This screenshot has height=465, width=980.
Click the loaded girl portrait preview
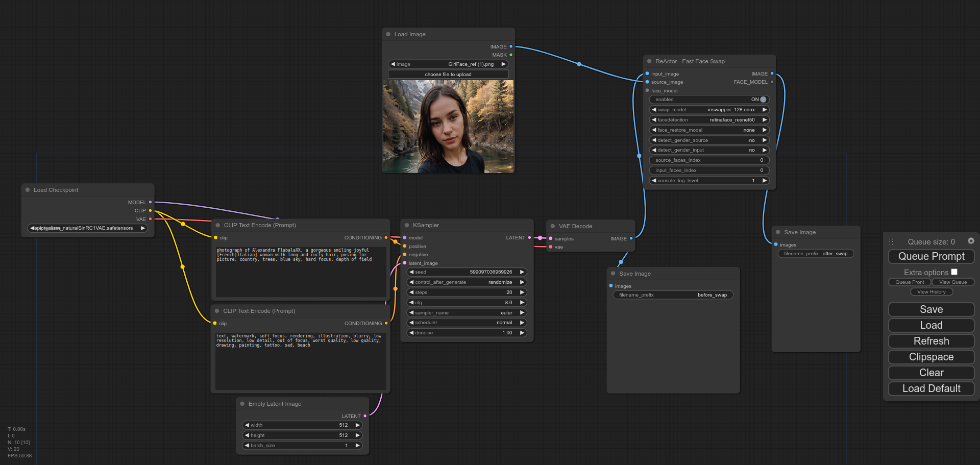coord(448,127)
